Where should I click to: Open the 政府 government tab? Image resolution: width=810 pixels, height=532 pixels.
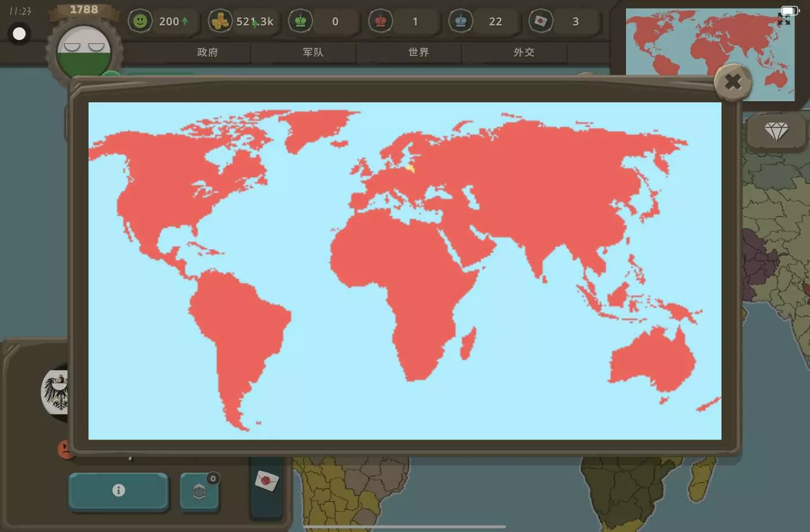208,53
